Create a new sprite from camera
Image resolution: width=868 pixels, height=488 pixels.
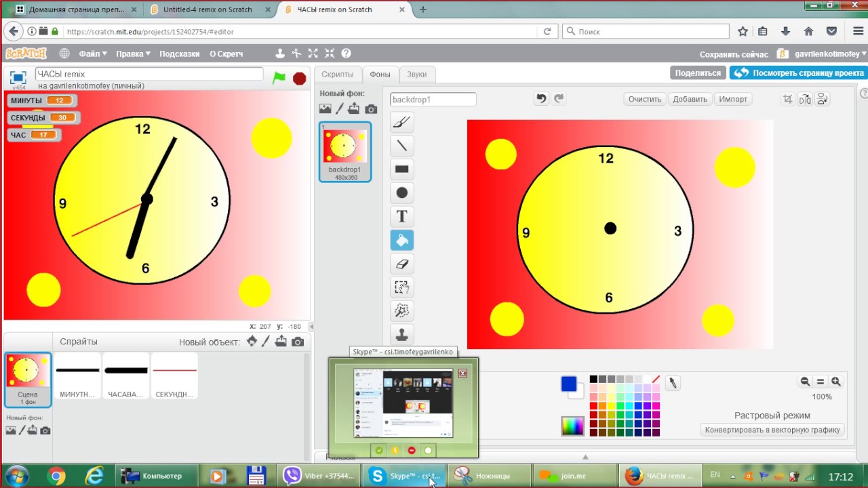coord(298,342)
